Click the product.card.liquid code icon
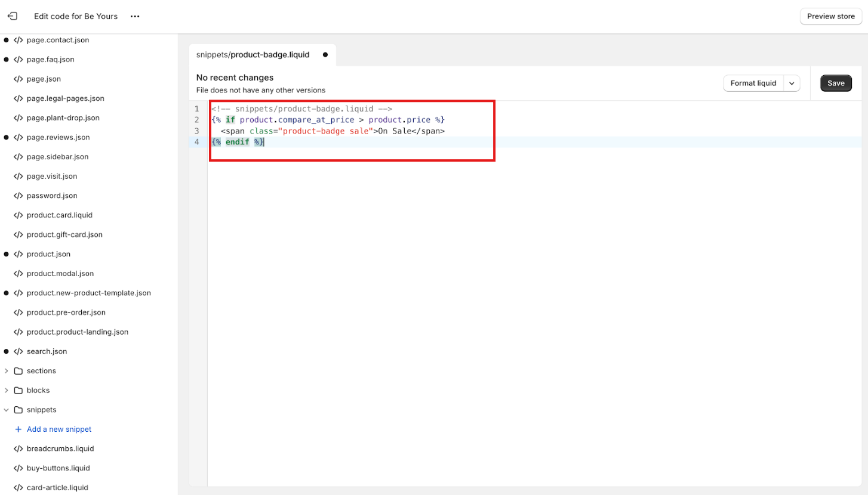The height and width of the screenshot is (495, 868). (19, 215)
